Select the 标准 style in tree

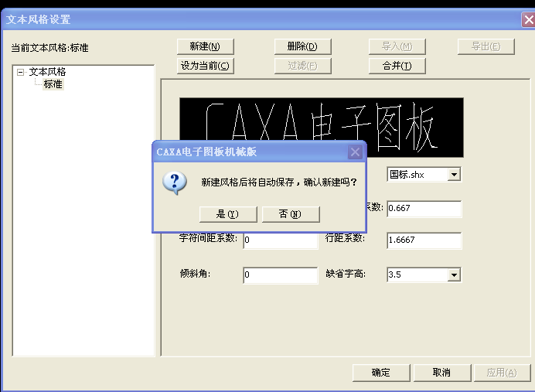pos(53,84)
